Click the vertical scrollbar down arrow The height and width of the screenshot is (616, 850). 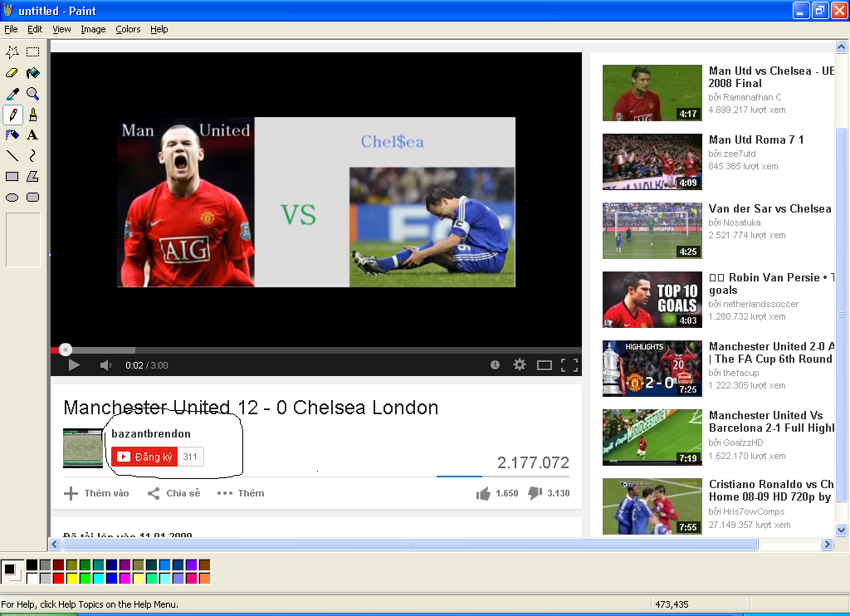[x=842, y=530]
